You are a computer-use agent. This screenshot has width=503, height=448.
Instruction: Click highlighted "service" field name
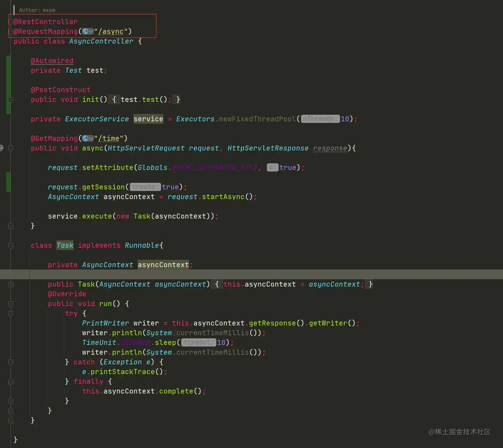(x=148, y=119)
